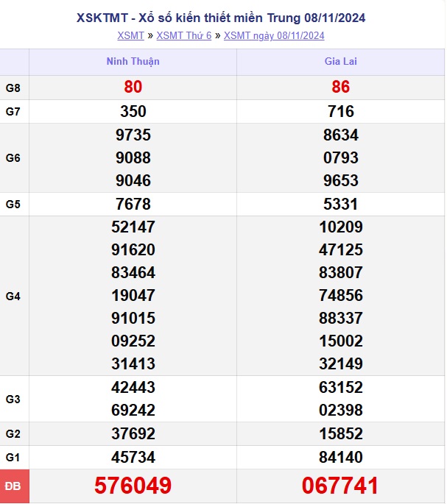The width and height of the screenshot is (447, 504).
Task: Click Gia Lai G8 number 86
Action: click(x=340, y=88)
